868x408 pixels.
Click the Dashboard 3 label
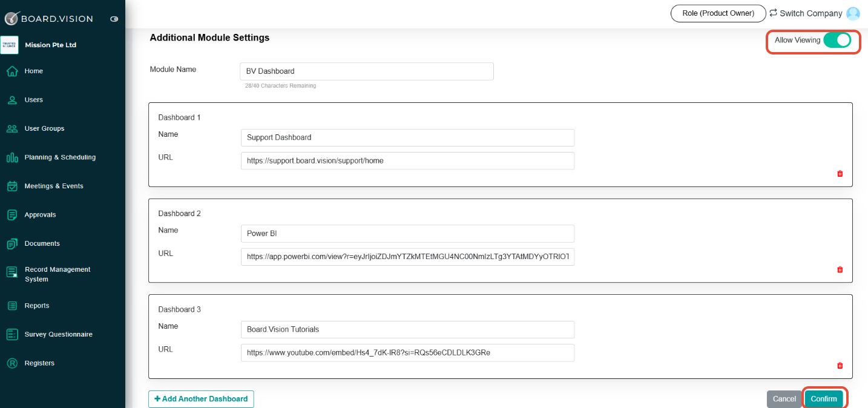click(x=179, y=309)
